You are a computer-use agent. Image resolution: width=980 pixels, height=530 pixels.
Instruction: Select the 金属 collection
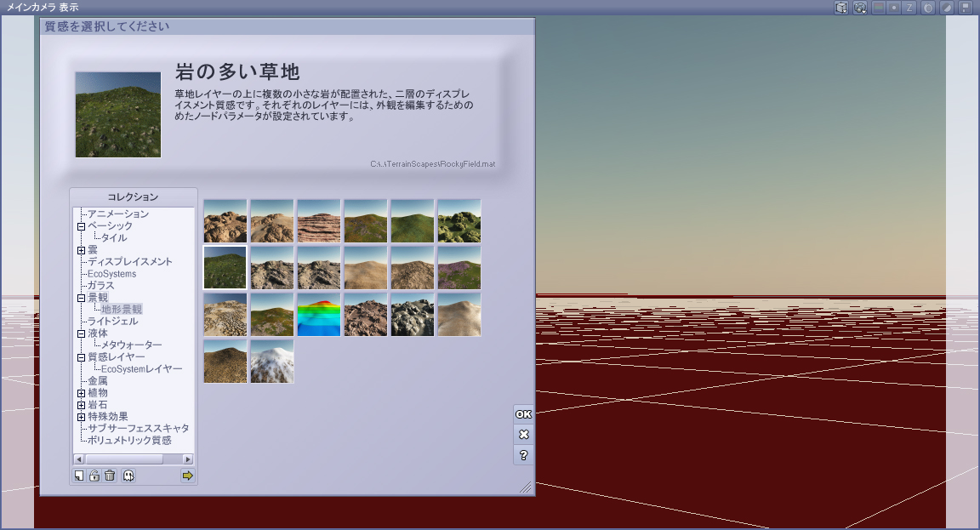point(98,380)
